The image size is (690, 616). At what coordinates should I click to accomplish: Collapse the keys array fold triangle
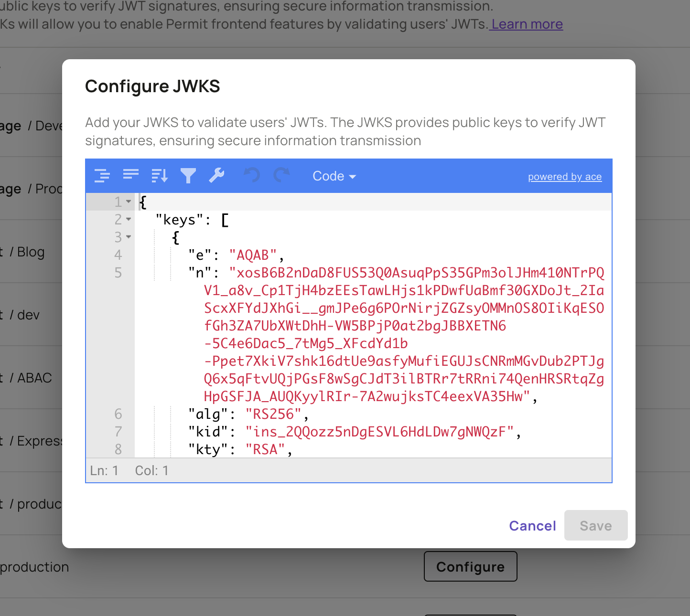click(x=128, y=220)
